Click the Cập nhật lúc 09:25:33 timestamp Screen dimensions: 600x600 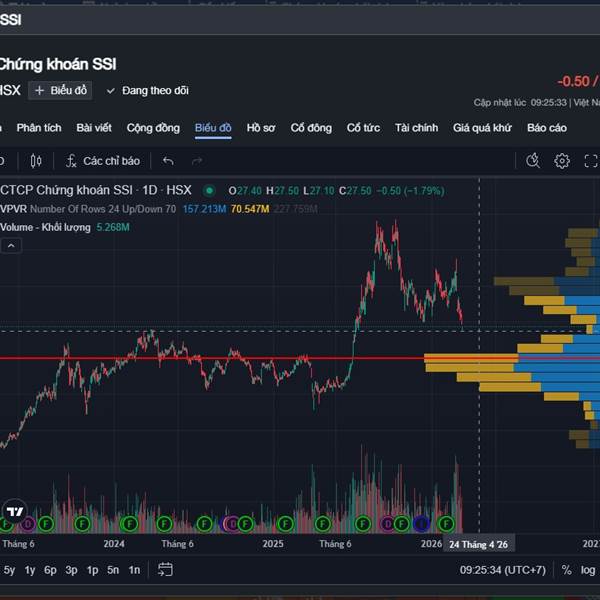(x=520, y=103)
